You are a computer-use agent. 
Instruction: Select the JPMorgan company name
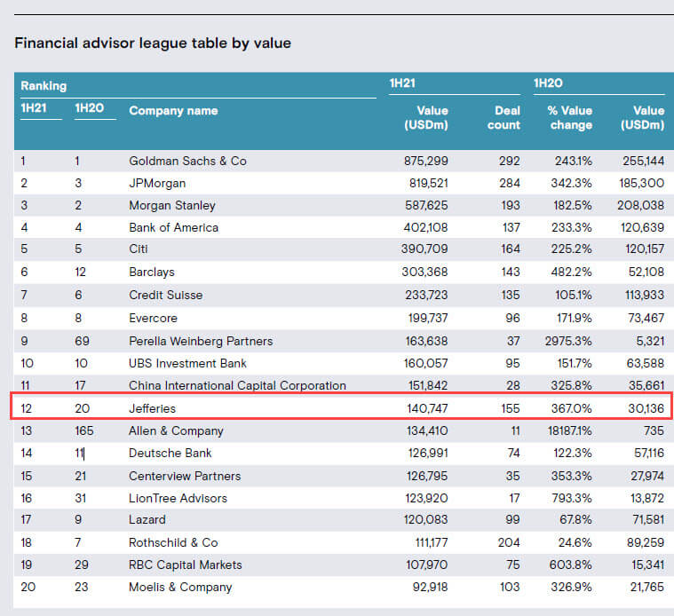[157, 184]
